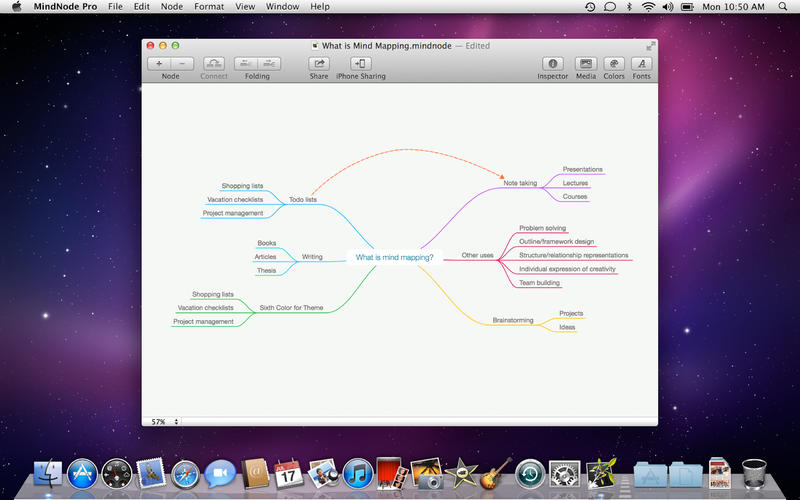Click the iPhone Sharing icon
Viewport: 800px width, 500px height.
[360, 63]
